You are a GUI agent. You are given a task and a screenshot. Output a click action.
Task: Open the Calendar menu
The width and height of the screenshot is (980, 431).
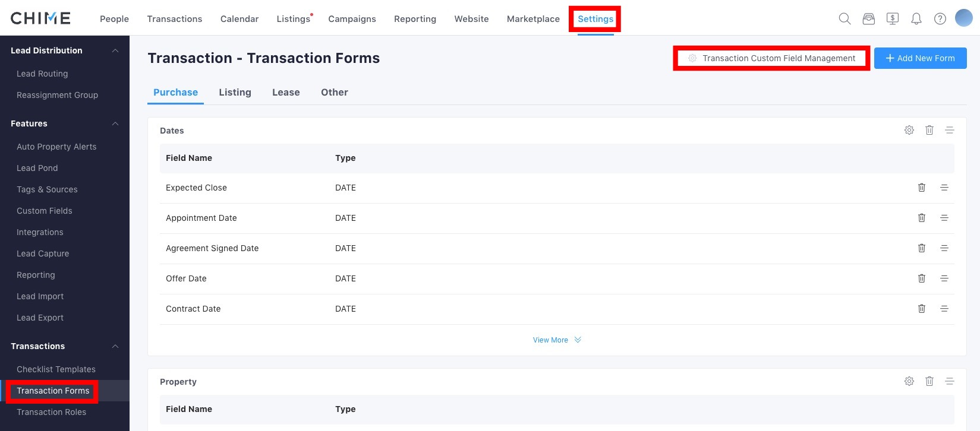click(240, 19)
